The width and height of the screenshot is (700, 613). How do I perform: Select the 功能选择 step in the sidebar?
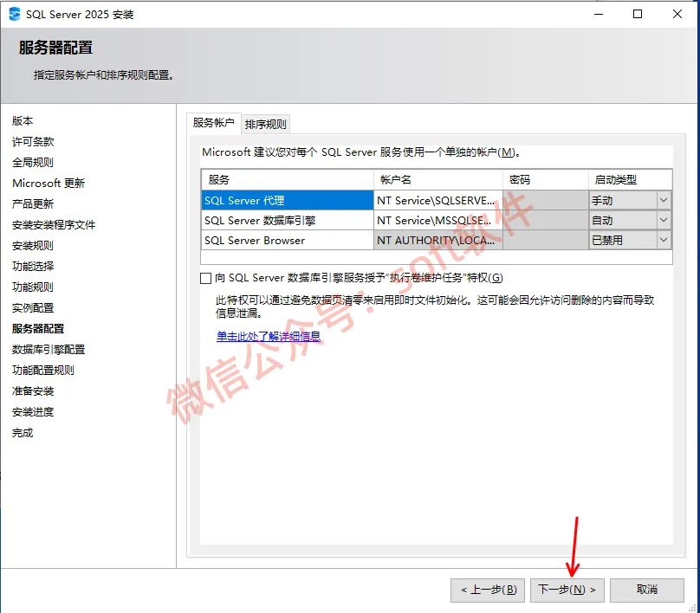(x=33, y=267)
